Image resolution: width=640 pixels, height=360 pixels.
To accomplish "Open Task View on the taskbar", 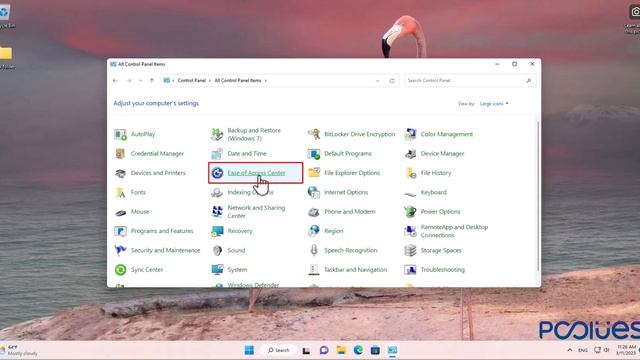I will click(x=307, y=350).
